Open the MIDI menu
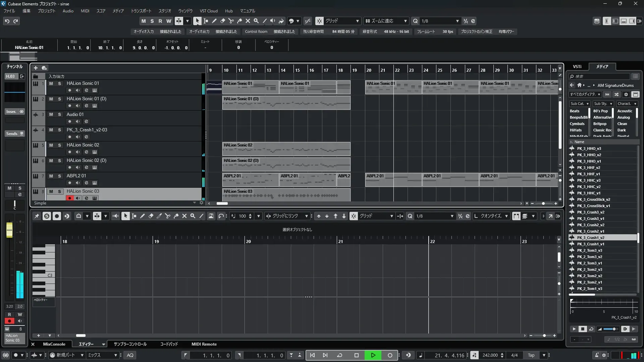Viewport: 644px width, 362px height. (85, 11)
